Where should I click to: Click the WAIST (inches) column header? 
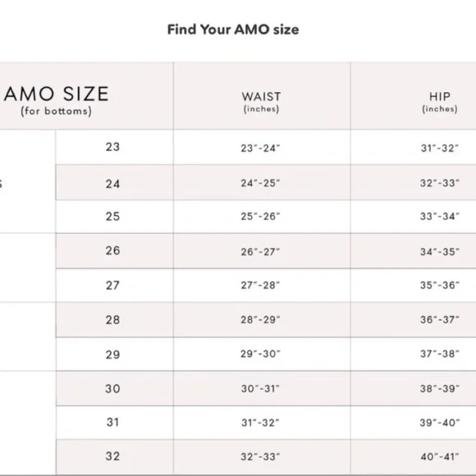[261, 102]
